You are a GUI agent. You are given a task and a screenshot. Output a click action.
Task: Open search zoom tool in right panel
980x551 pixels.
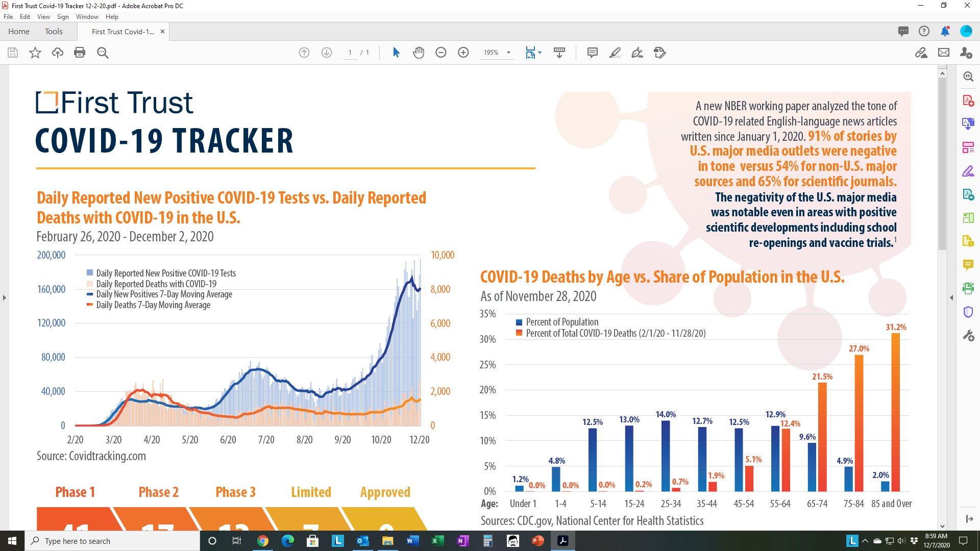click(x=968, y=77)
